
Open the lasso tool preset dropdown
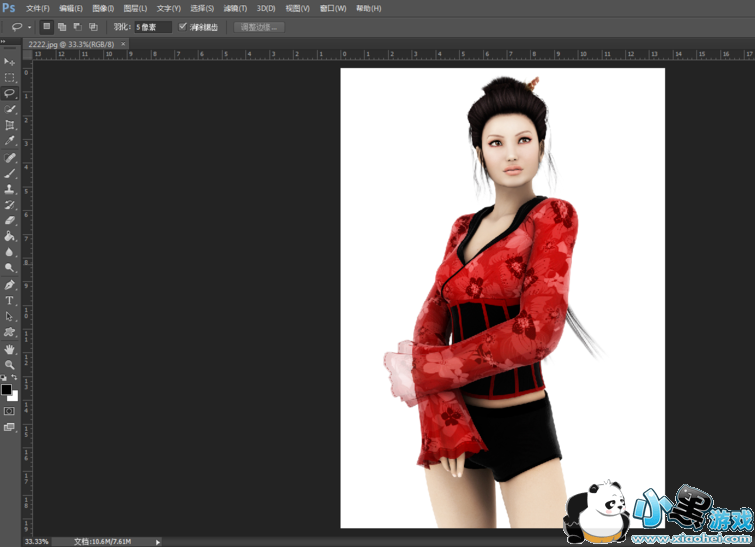click(x=29, y=27)
